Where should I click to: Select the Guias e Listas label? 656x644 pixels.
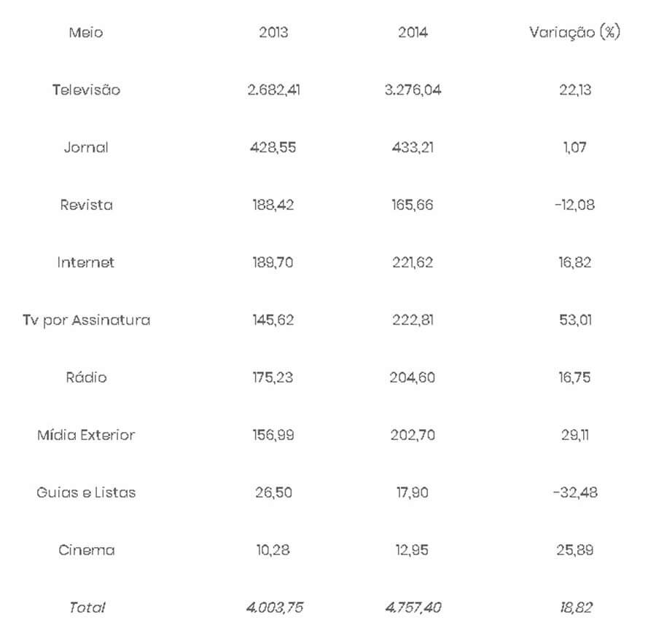point(86,492)
